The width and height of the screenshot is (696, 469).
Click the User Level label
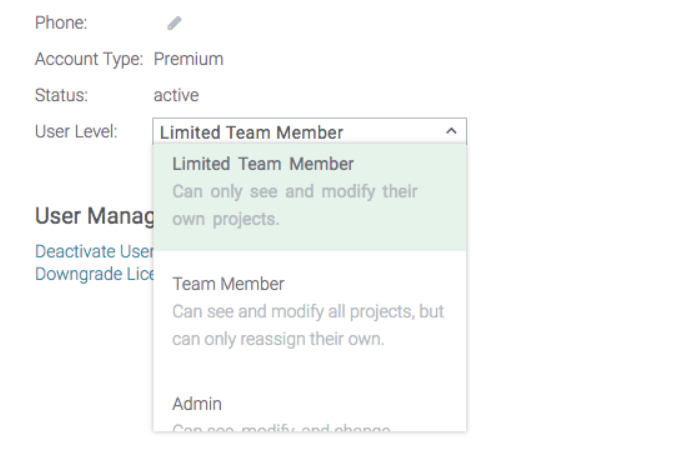[76, 131]
